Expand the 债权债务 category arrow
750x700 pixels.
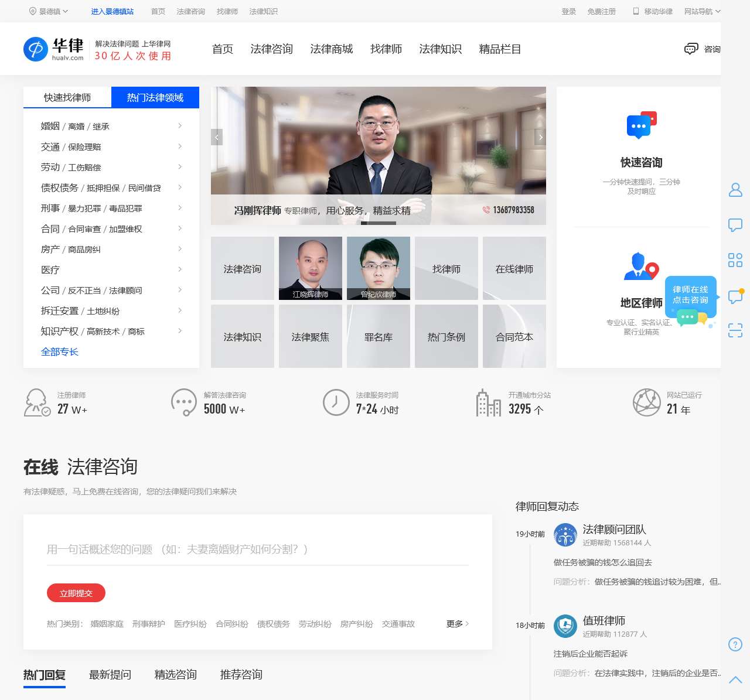[x=180, y=187]
